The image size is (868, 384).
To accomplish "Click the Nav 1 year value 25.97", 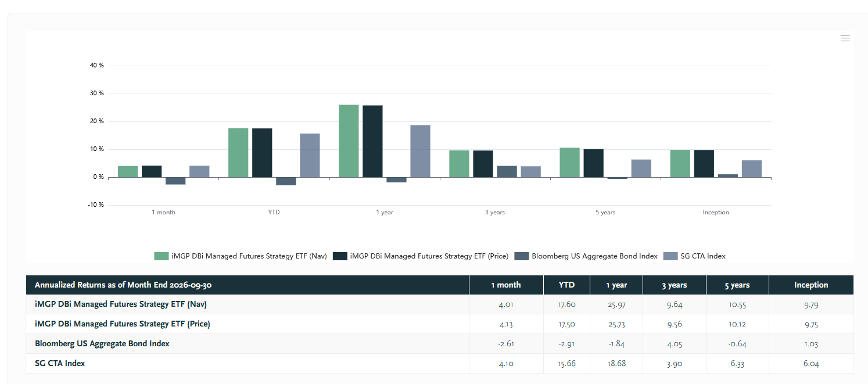I will [616, 304].
